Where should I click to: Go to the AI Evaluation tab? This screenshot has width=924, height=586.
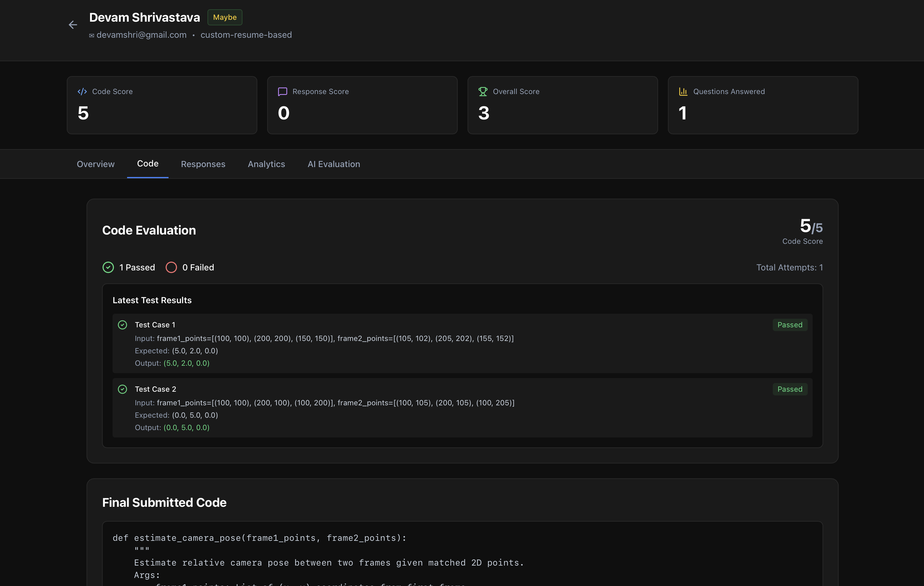pos(333,164)
